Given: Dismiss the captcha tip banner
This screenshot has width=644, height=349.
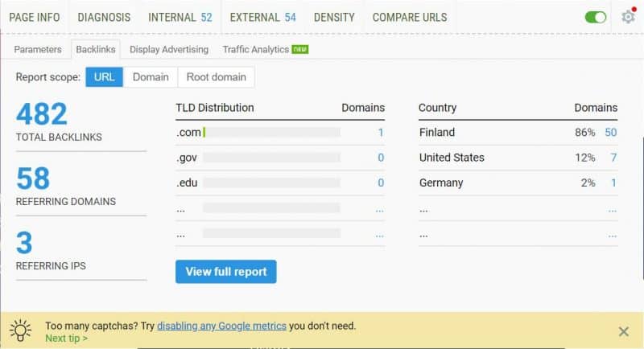Looking at the screenshot, I should click(623, 331).
